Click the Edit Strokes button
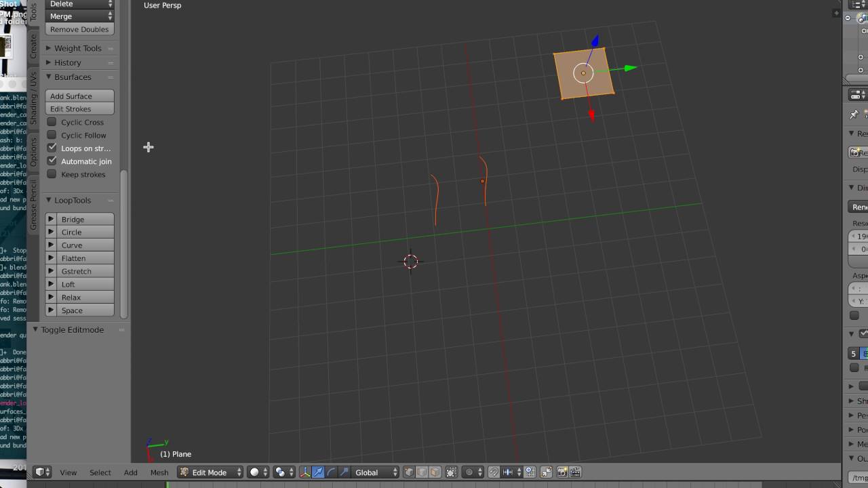 tap(79, 108)
